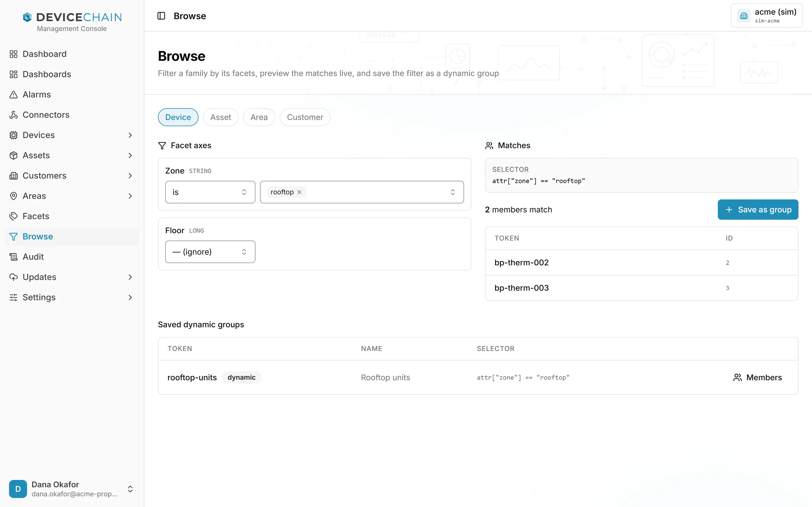Screen dimensions: 812x507
Task: Open the Alarms warning icon
Action: [x=14, y=95]
